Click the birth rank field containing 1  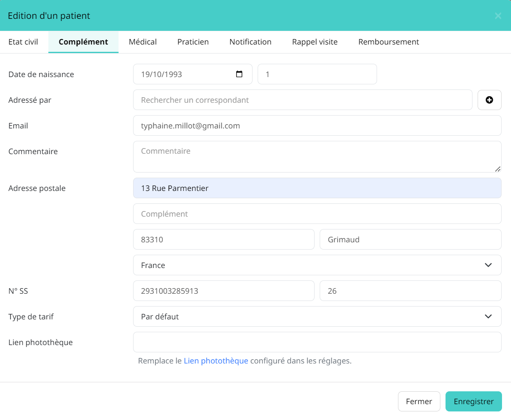[x=317, y=74]
